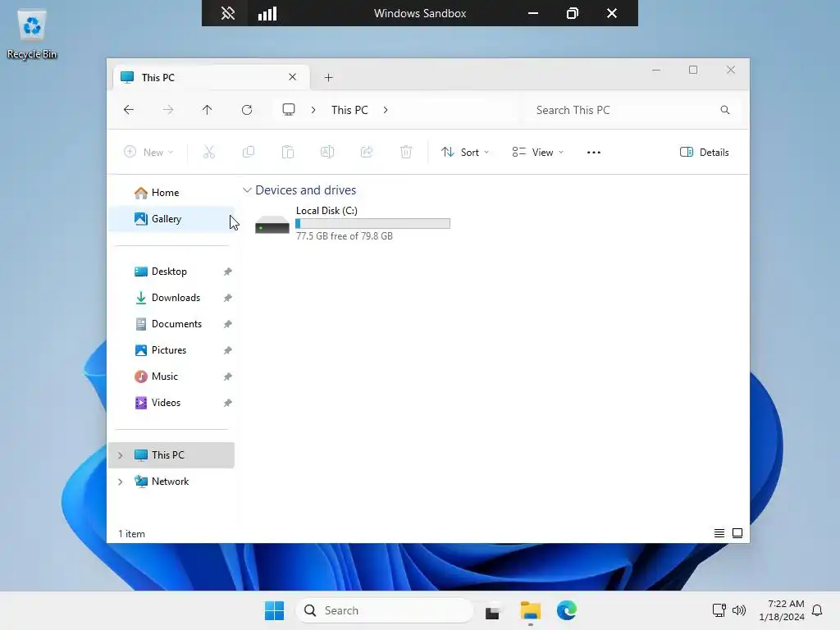The height and width of the screenshot is (630, 840).
Task: Open the Sort dropdown
Action: coord(465,152)
